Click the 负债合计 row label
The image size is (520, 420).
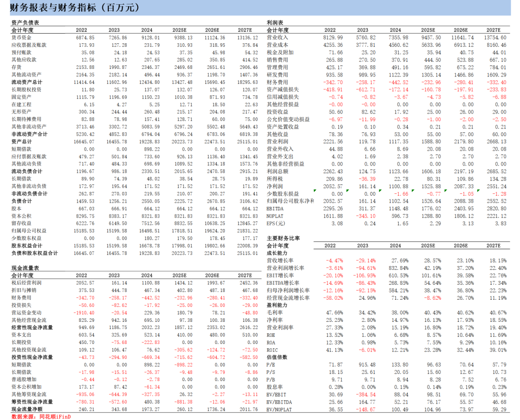pyautogui.click(x=22, y=201)
